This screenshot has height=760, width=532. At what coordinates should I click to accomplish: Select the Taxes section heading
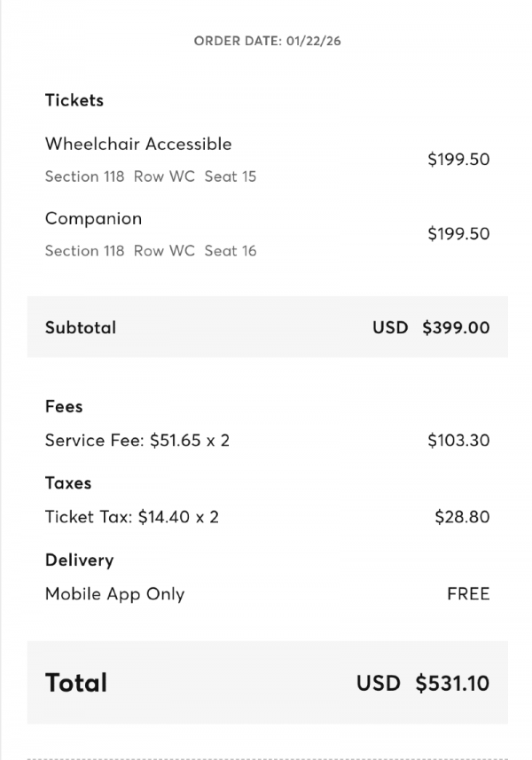68,483
